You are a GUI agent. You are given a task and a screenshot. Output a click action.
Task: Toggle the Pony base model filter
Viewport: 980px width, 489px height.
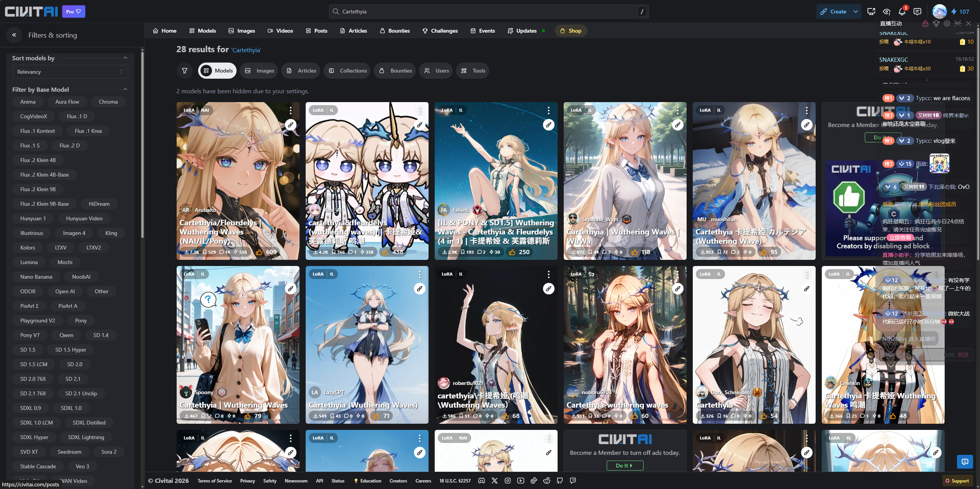click(x=81, y=320)
